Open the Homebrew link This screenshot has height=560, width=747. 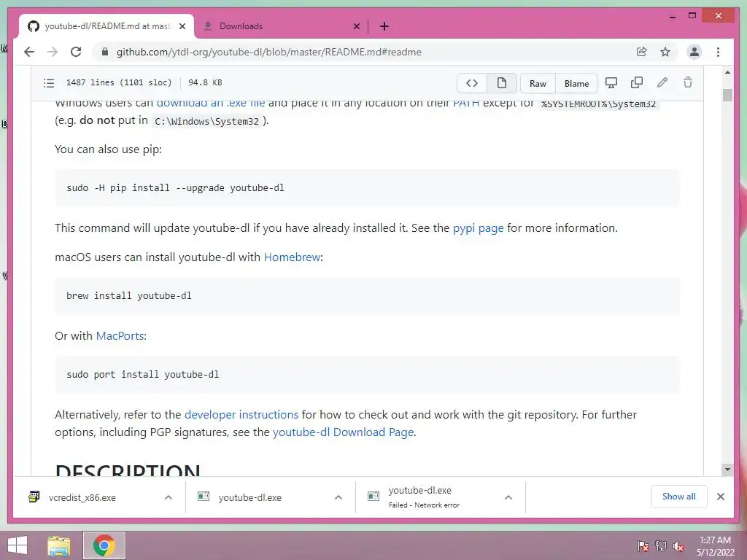(x=292, y=257)
